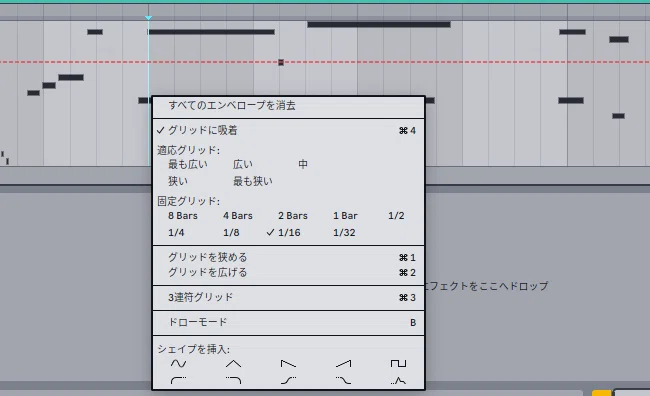Insert the downward sawtooth ramp shape
Screen dimensions: 650x396
(x=288, y=364)
